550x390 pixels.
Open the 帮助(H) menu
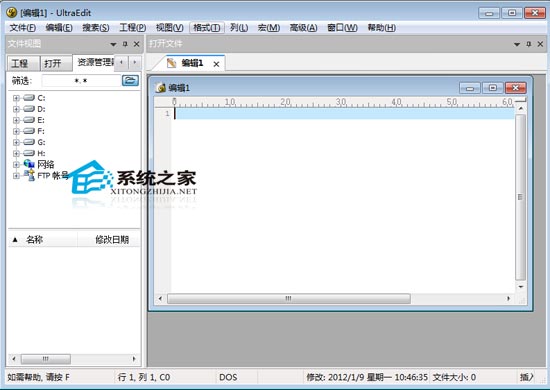click(x=382, y=28)
